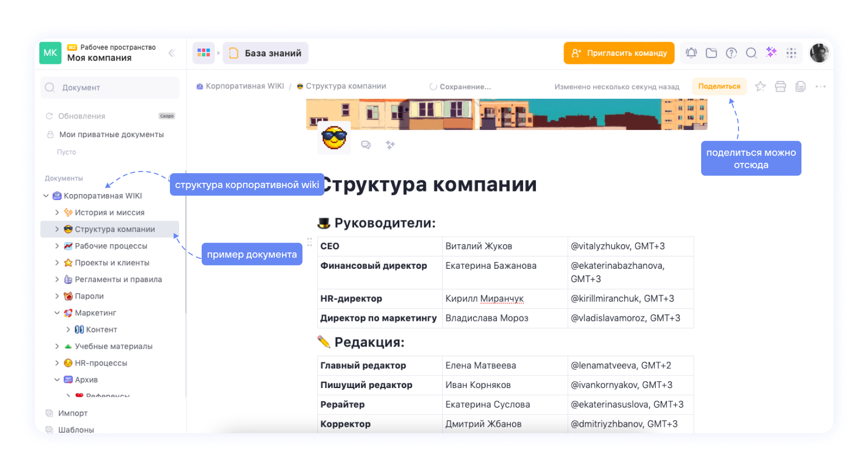Collapse sidebar with the double-chevron arrow

coord(172,52)
